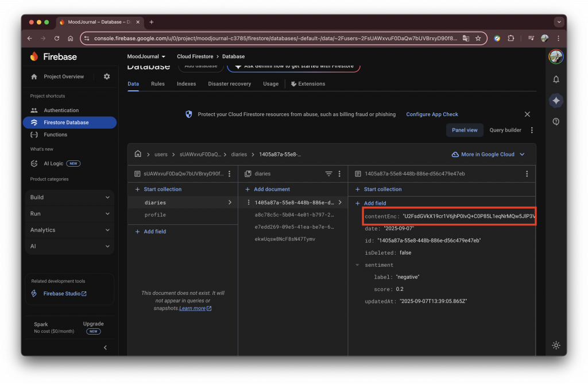Screen dimensions: 588x384
Task: Open row menu for 1405a87a document
Action: [x=248, y=202]
